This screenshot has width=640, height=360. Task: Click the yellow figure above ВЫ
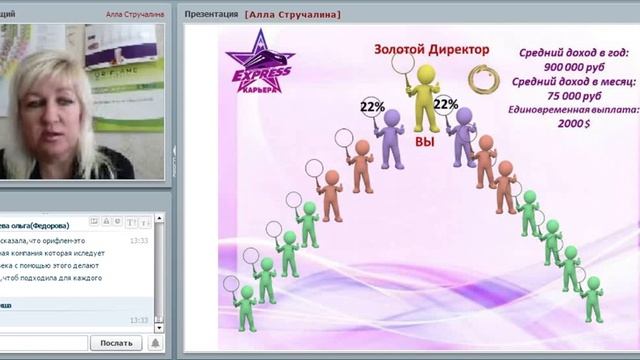[427, 98]
